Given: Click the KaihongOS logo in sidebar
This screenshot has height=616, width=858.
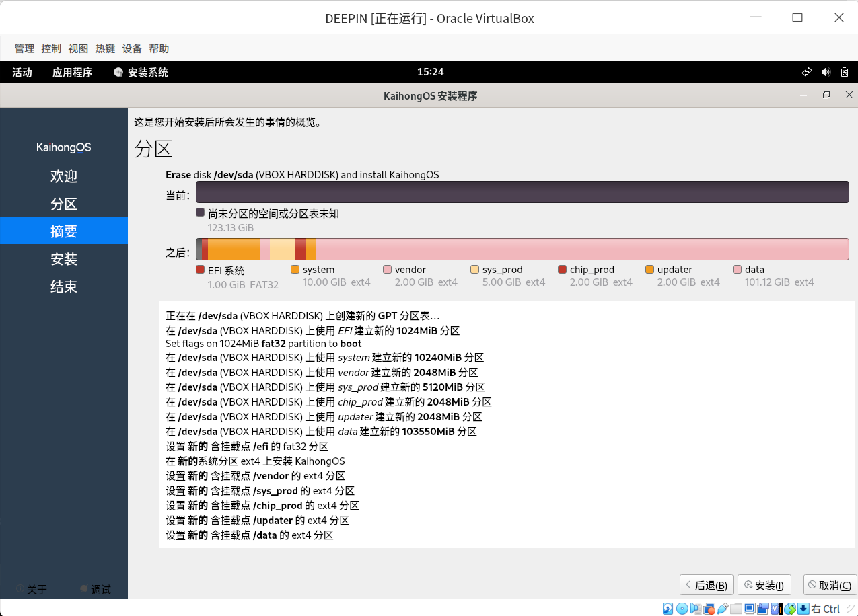Looking at the screenshot, I should coord(64,147).
